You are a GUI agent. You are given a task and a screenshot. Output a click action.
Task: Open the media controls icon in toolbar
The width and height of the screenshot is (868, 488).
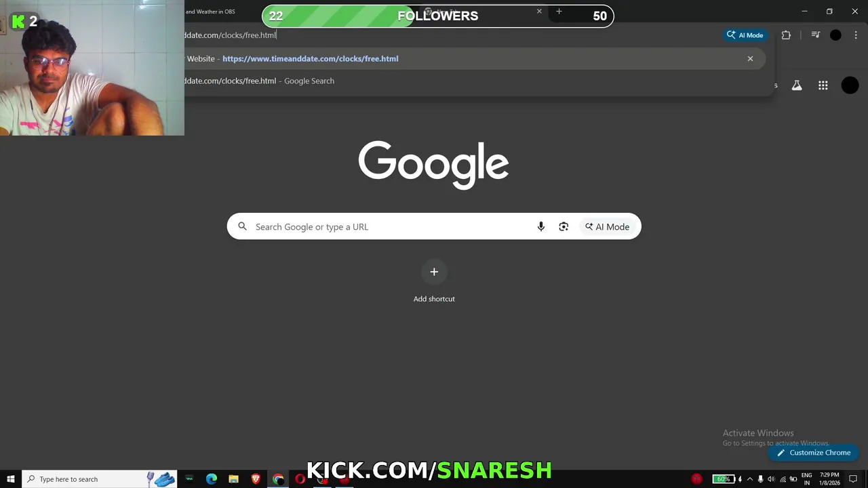click(816, 35)
